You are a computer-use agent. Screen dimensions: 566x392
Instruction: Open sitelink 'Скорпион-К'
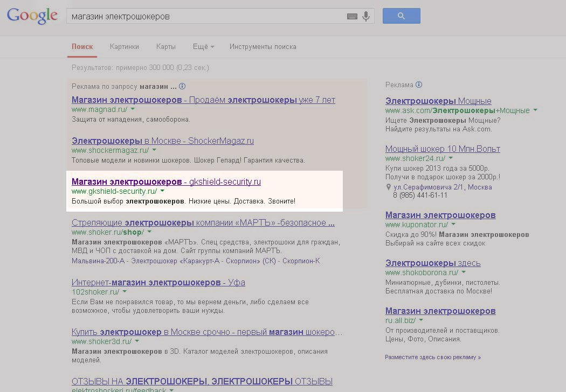click(x=301, y=261)
